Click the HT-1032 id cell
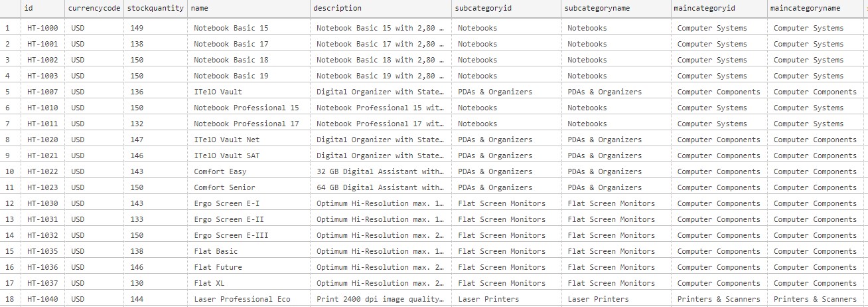The image size is (868, 307). (42, 235)
